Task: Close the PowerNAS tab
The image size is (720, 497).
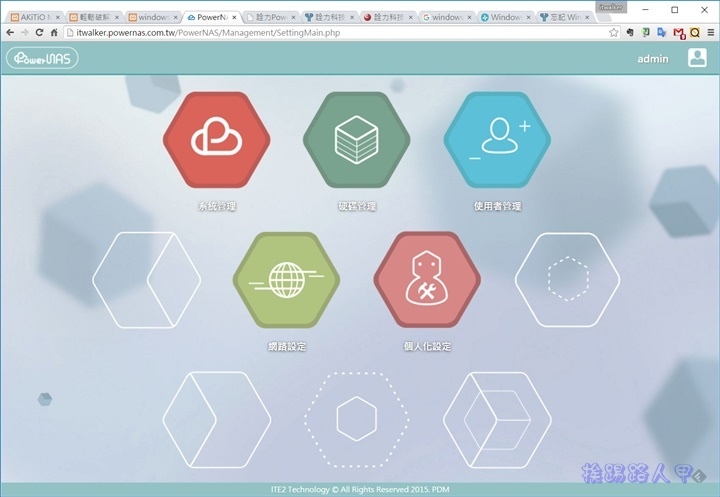Action: pyautogui.click(x=234, y=17)
